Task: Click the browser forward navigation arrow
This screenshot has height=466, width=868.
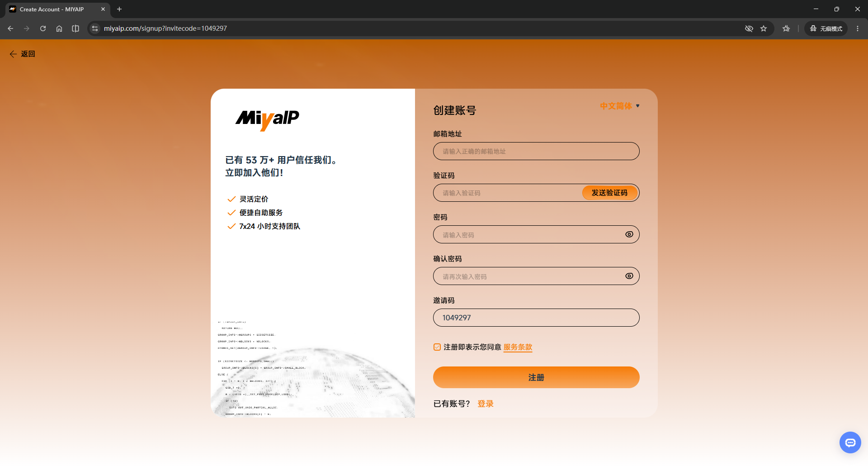Action: pyautogui.click(x=27, y=29)
